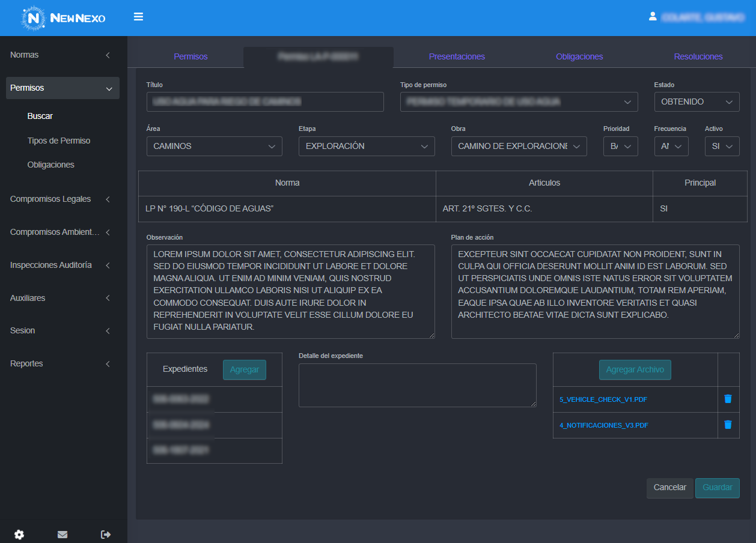Click the Guardar button
The height and width of the screenshot is (543, 756).
coord(717,488)
